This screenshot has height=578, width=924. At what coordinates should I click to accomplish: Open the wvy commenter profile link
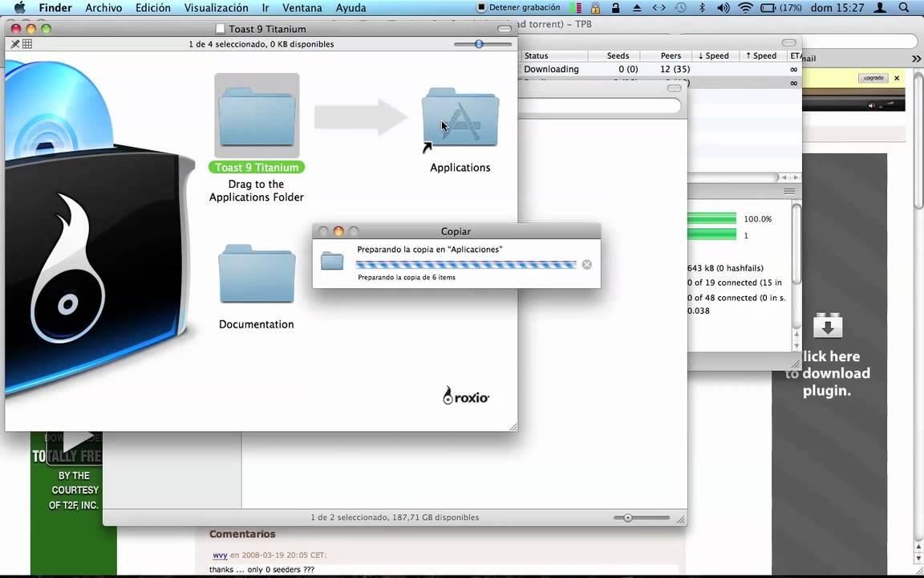click(220, 555)
